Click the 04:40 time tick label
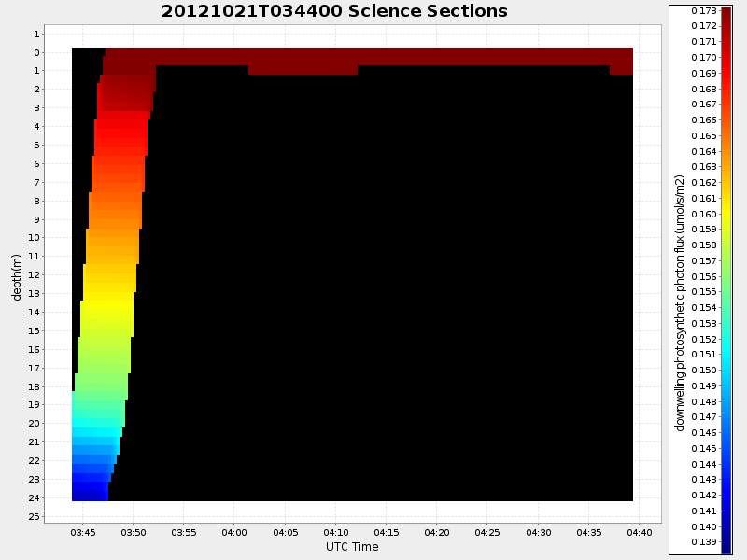This screenshot has width=747, height=560. [638, 531]
